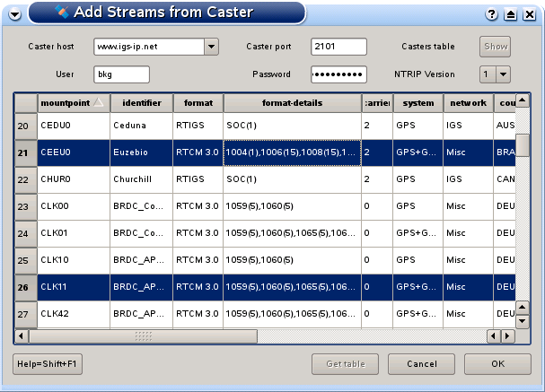Click the title bar help question mark icon
This screenshot has height=392, width=545.
(491, 14)
